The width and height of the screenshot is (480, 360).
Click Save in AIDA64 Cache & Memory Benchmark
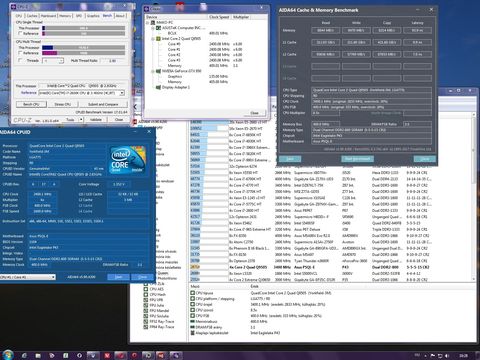click(290, 159)
